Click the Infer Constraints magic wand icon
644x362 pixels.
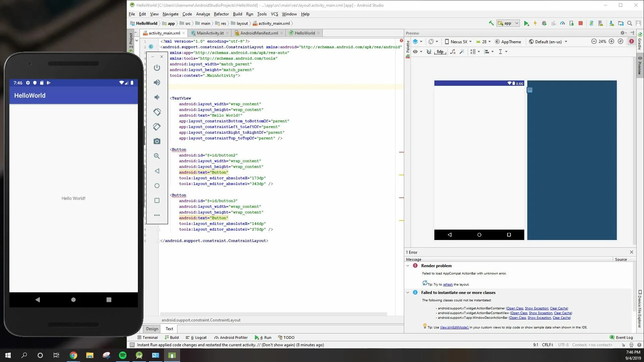(462, 52)
